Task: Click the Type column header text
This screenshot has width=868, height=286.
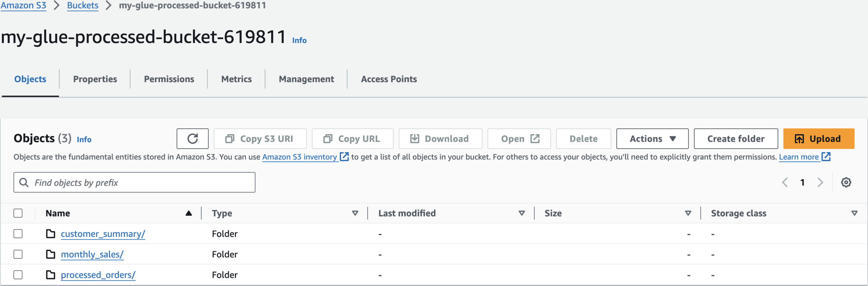Action: tap(222, 213)
